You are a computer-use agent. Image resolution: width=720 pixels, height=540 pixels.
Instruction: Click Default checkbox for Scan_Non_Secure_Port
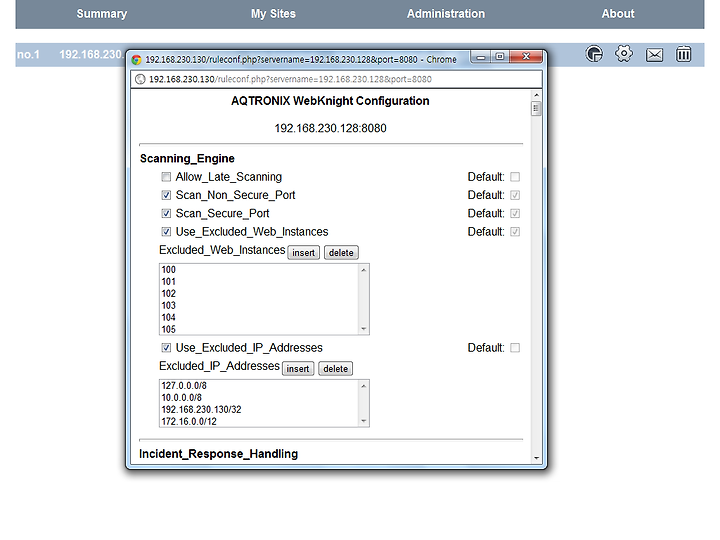(x=515, y=195)
